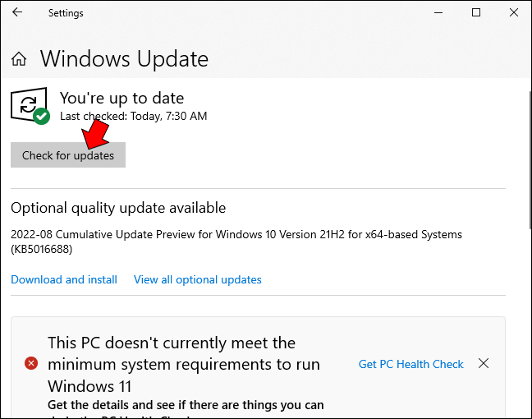The height and width of the screenshot is (419, 532).
Task: Click the Check for updates button
Action: (68, 154)
